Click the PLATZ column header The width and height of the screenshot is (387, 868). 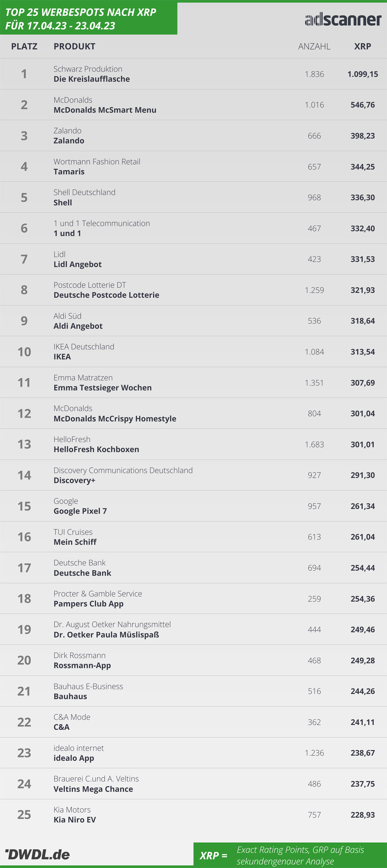coord(24,46)
